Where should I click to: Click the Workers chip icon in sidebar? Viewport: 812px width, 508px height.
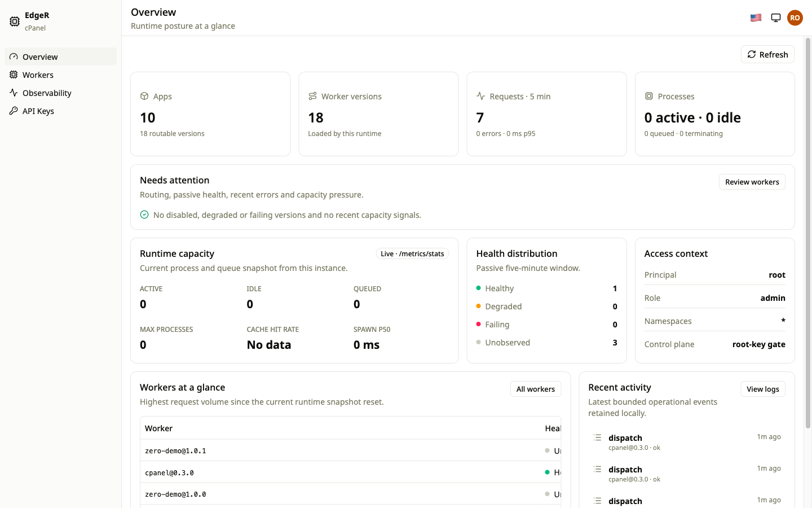tap(14, 75)
